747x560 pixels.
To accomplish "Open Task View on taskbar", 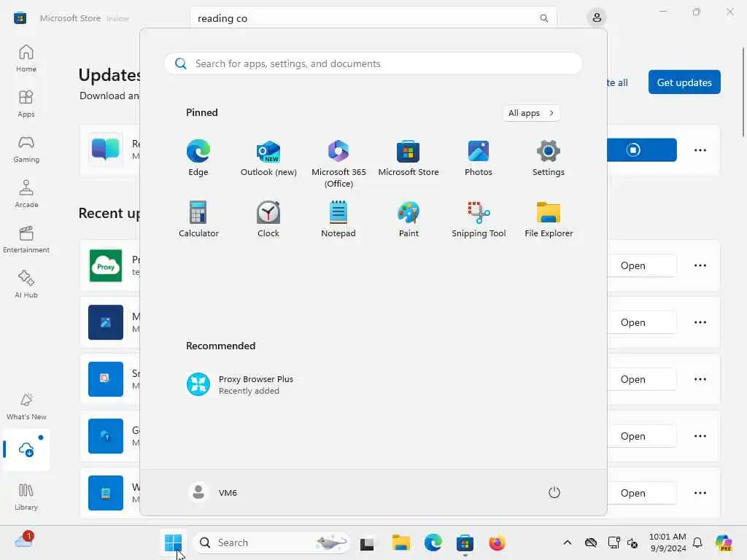I will click(367, 543).
